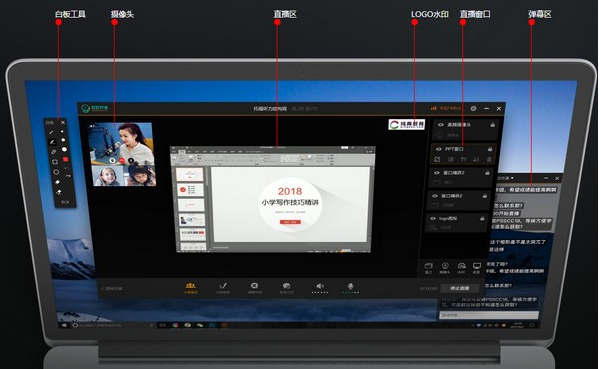Toggle visibility eye for 美颜摄像头 source
This screenshot has height=369, width=601.
pos(441,125)
